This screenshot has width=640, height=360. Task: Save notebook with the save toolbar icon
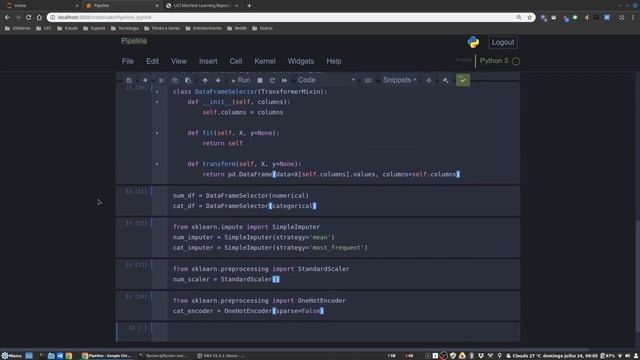click(x=129, y=80)
